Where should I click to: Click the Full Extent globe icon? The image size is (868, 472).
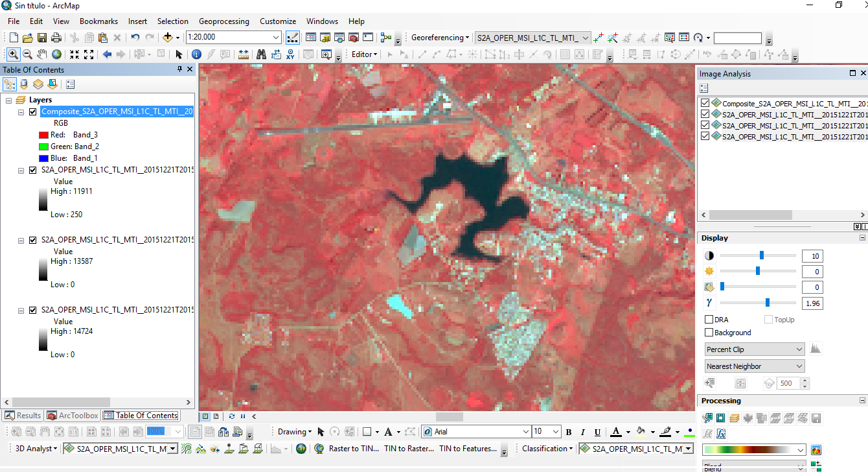[x=56, y=54]
